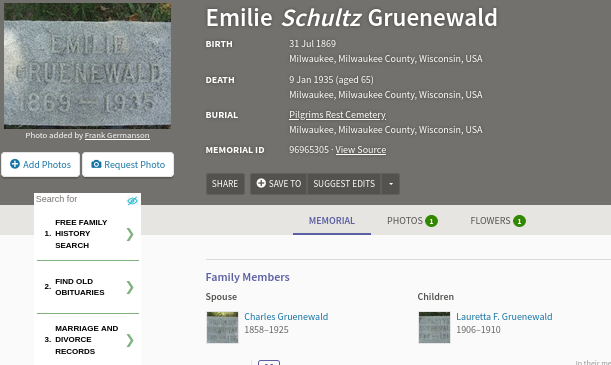Viewport: 611px width, 365px height.
Task: Open the Pilgrims Rest Cemetery link
Action: [x=337, y=115]
